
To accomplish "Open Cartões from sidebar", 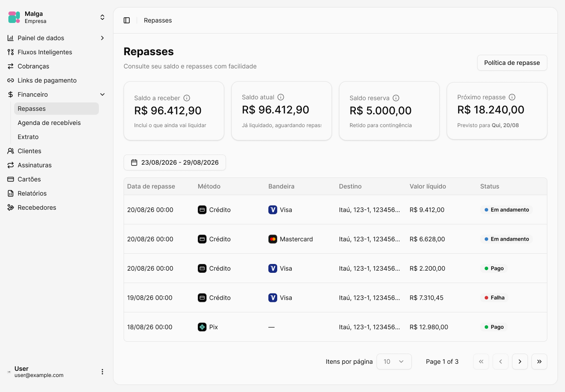I will point(56,179).
